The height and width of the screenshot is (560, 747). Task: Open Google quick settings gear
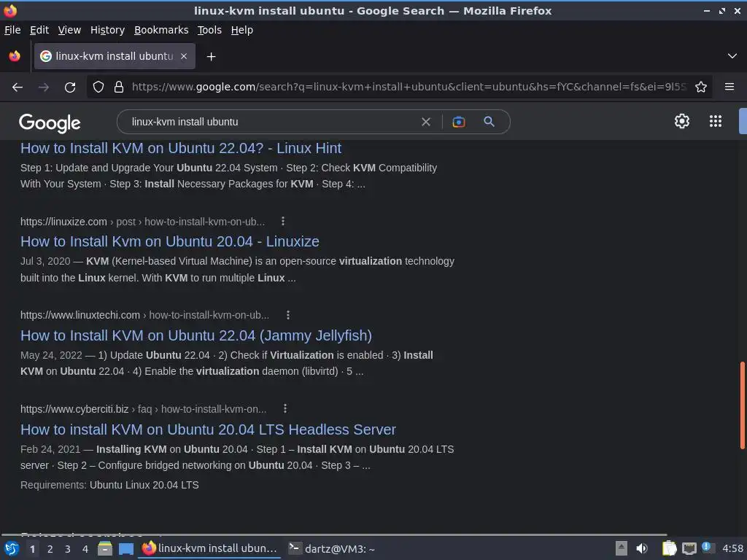pos(682,121)
